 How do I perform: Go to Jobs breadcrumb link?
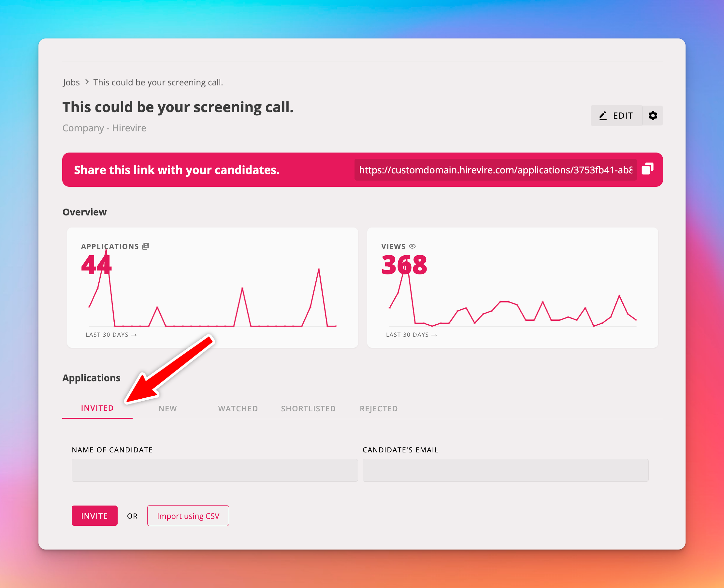pyautogui.click(x=71, y=82)
